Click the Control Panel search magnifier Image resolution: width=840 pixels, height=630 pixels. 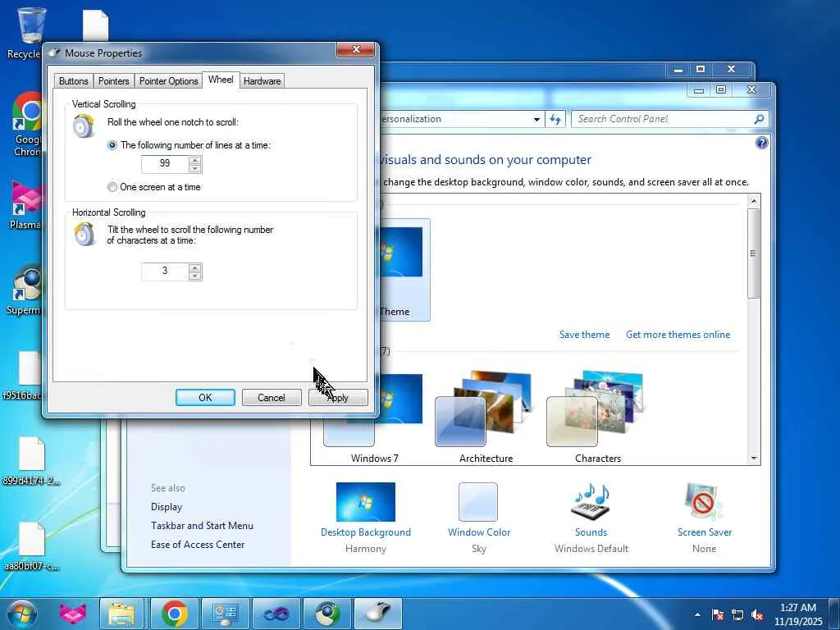759,119
